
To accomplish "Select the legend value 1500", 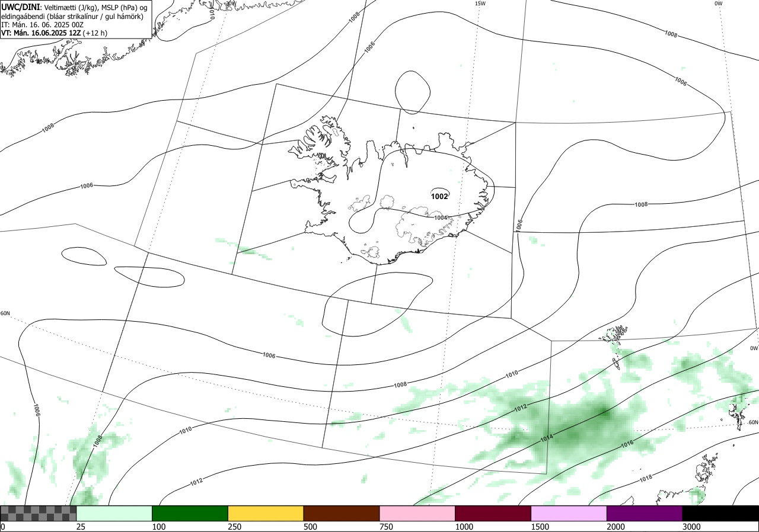I will point(540,527).
